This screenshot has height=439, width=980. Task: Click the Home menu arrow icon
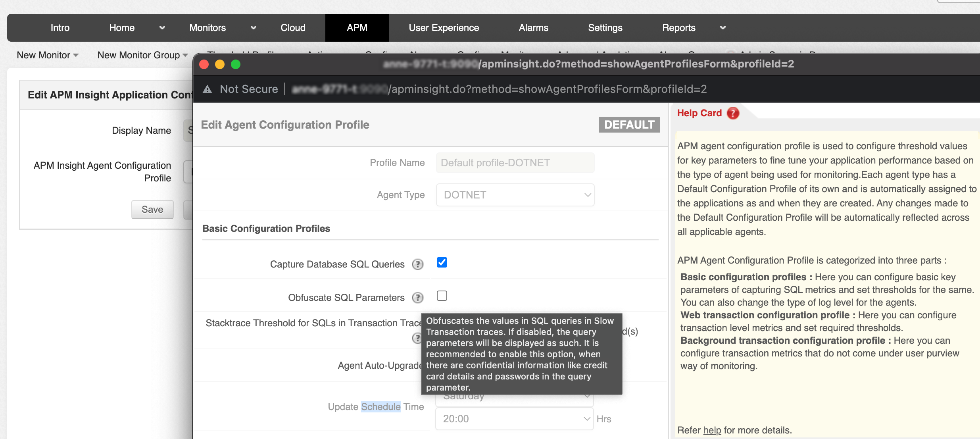click(162, 28)
